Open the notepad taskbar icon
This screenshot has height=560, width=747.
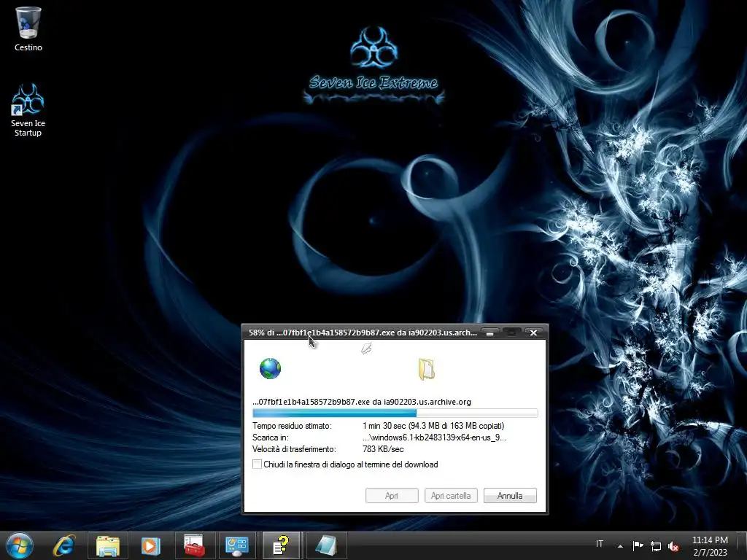(x=326, y=545)
